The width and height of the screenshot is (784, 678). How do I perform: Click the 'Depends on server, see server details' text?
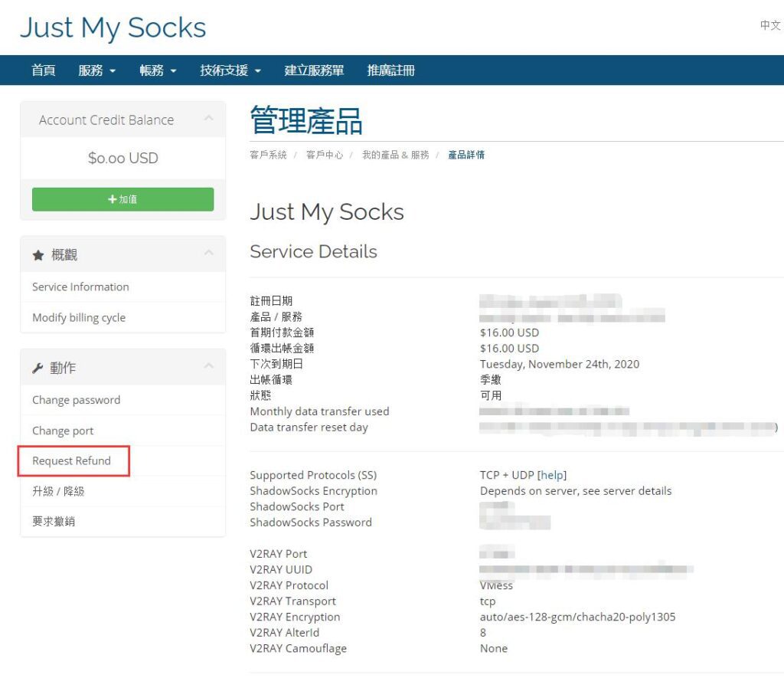point(576,491)
